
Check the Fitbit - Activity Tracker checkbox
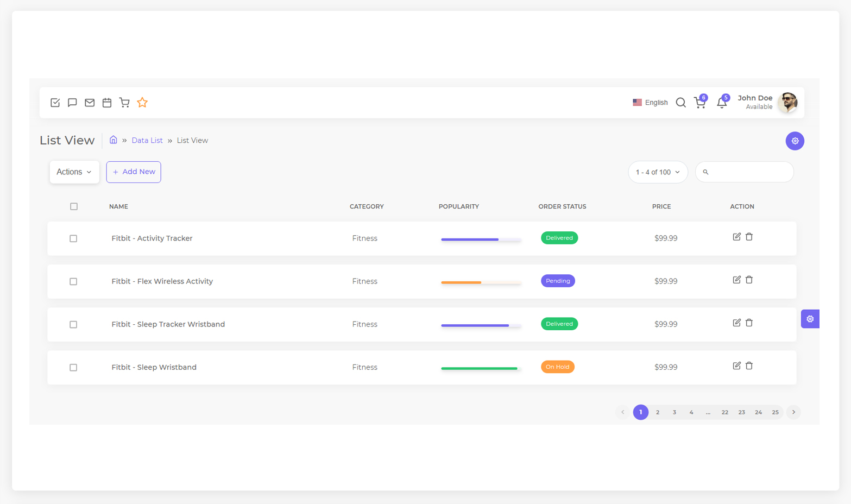(73, 238)
